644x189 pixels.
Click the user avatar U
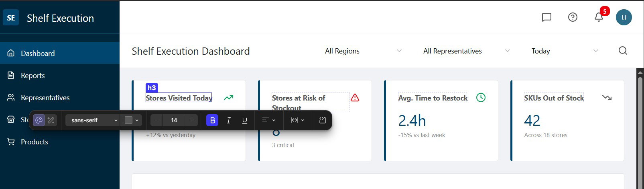point(624,17)
